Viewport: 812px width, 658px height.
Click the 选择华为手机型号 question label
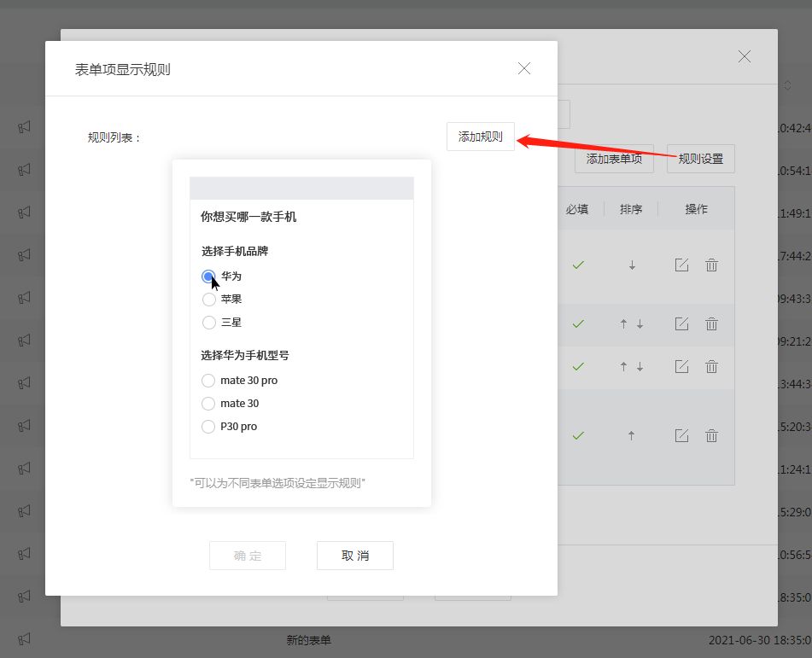point(245,356)
